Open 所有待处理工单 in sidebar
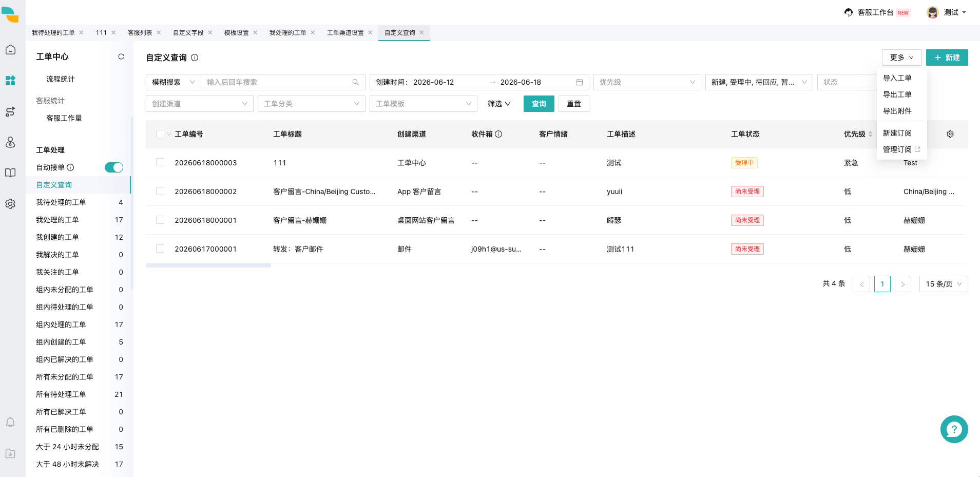Viewport: 980px width, 477px height. 78,394
